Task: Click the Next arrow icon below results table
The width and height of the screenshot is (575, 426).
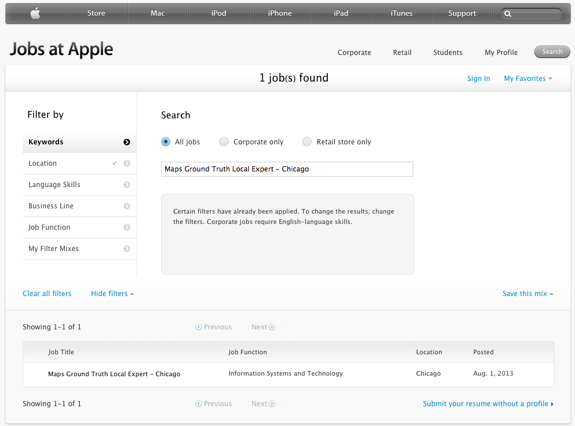Action: tap(272, 404)
